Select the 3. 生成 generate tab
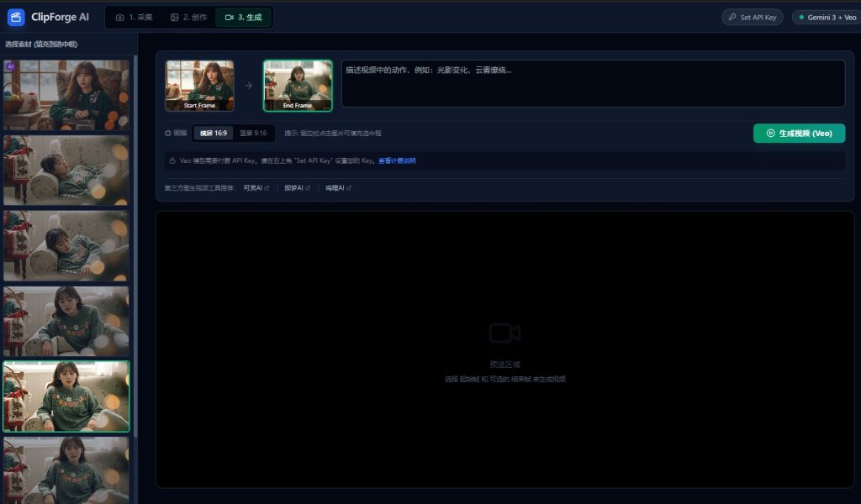The width and height of the screenshot is (861, 504). (x=244, y=17)
